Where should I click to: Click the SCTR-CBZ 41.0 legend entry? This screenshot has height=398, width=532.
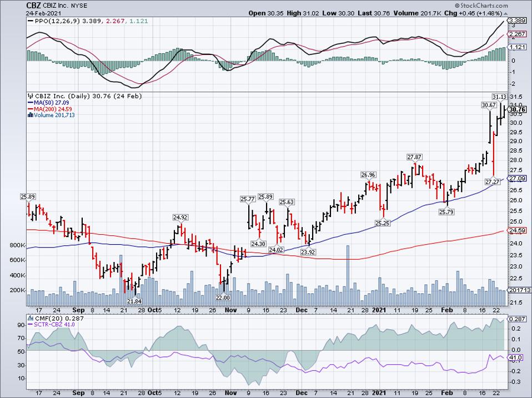54,325
